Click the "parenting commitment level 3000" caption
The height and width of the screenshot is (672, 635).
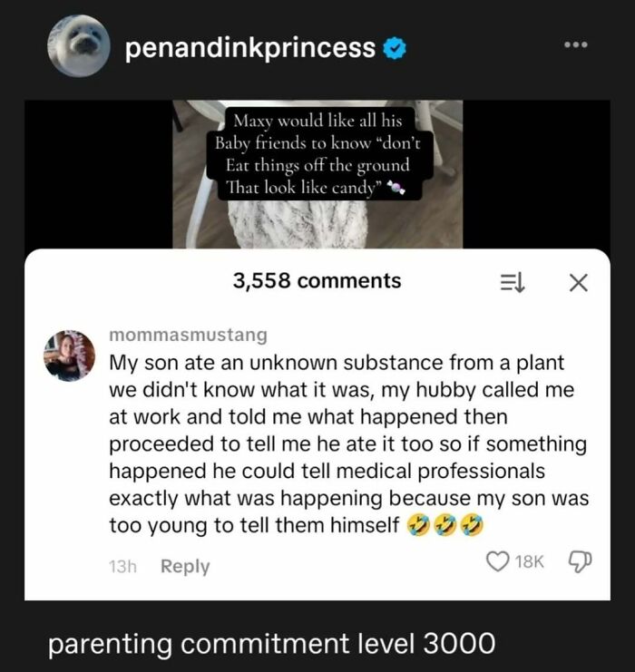(272, 643)
